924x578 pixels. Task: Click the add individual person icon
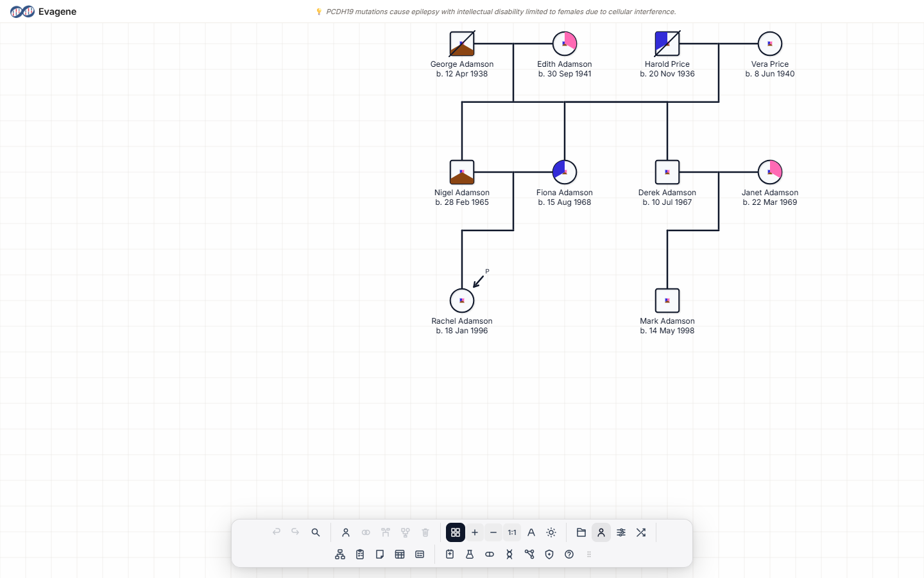click(346, 532)
